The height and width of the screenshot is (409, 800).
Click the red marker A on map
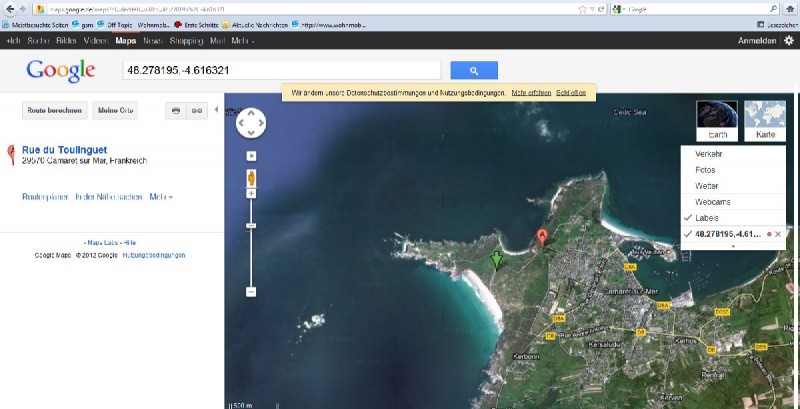click(542, 238)
